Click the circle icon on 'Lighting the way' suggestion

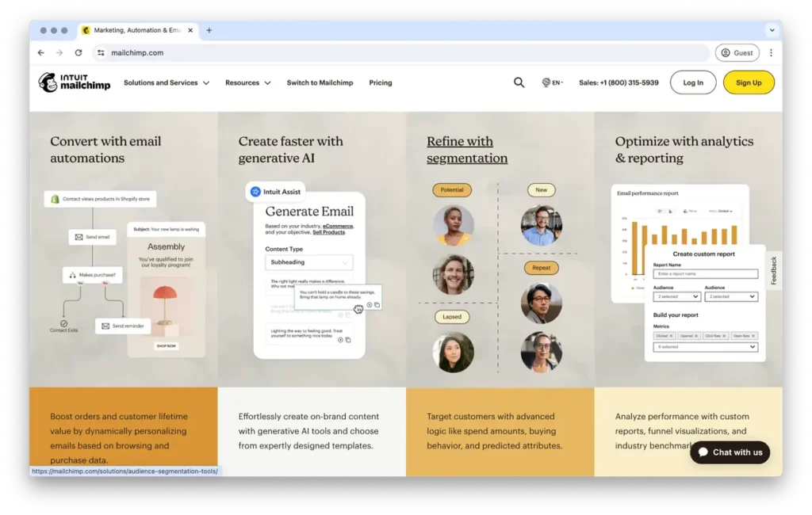coord(340,340)
